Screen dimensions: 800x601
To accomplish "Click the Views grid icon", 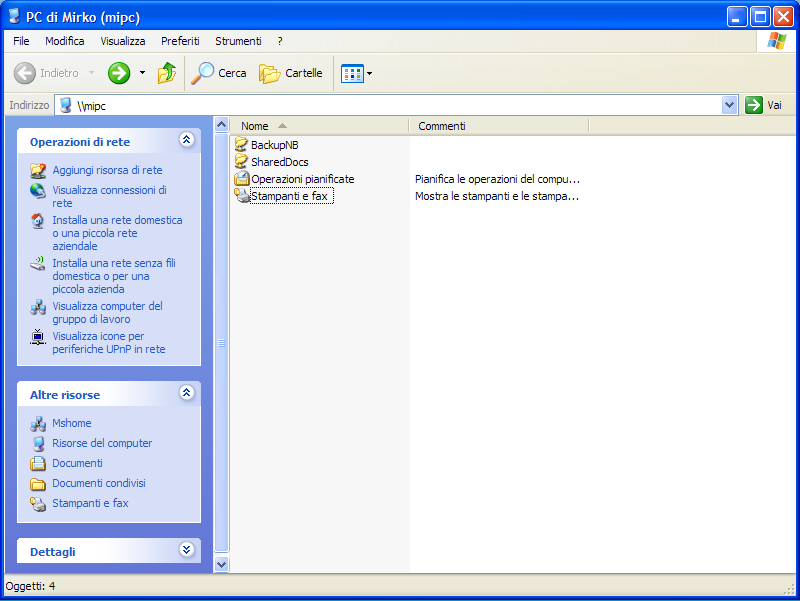I will click(352, 73).
